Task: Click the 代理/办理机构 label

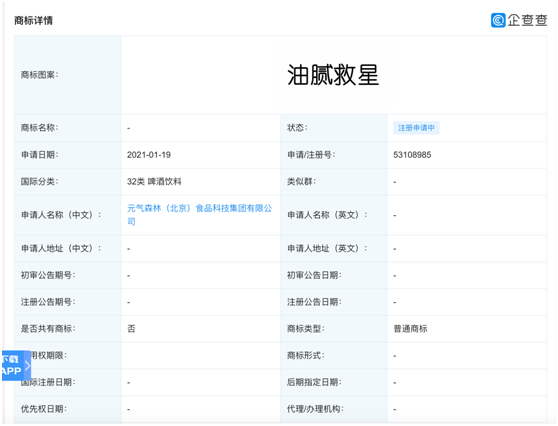Action: coord(315,409)
